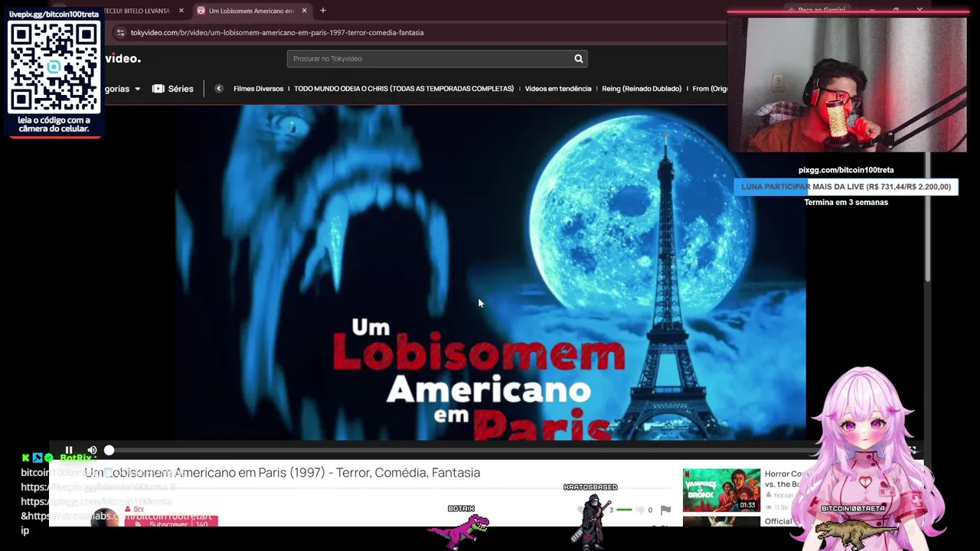Open a new browser tab

(323, 11)
